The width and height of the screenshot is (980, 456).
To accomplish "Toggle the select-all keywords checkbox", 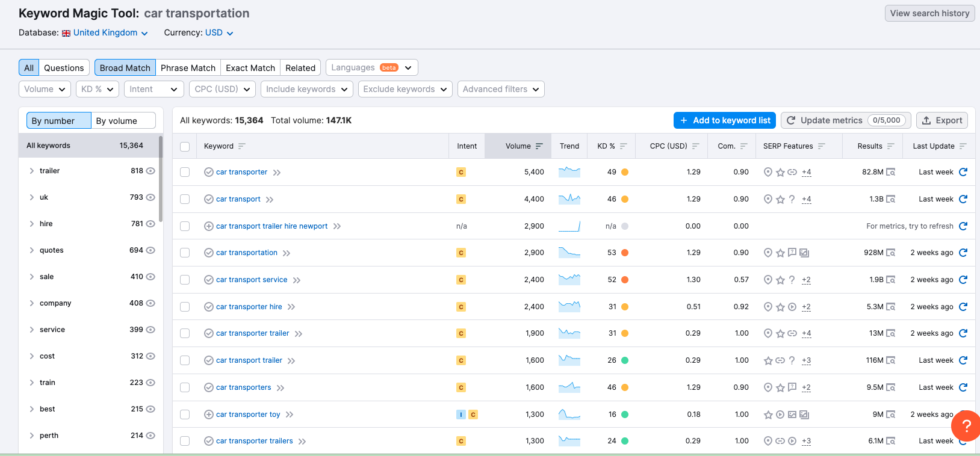I will pos(185,146).
